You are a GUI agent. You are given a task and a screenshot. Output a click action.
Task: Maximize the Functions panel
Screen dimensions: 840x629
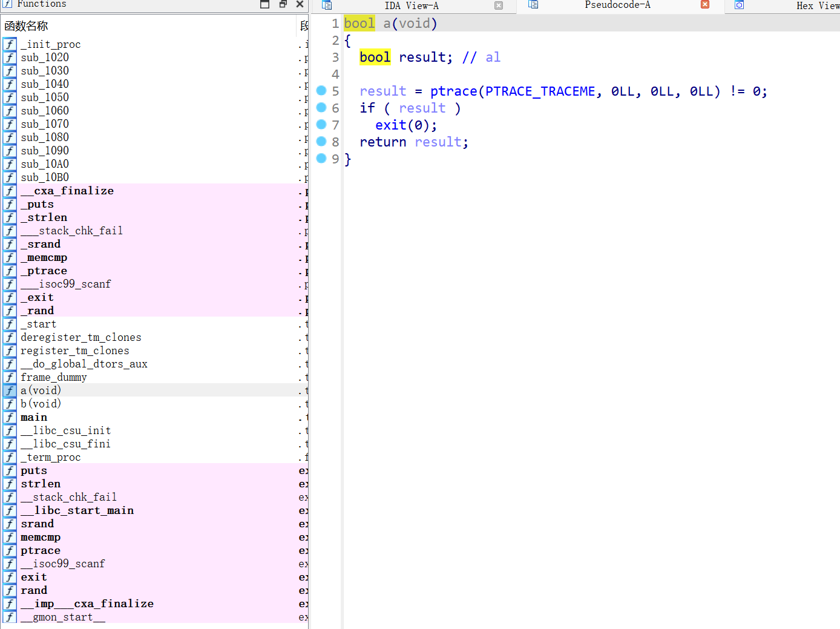point(265,4)
